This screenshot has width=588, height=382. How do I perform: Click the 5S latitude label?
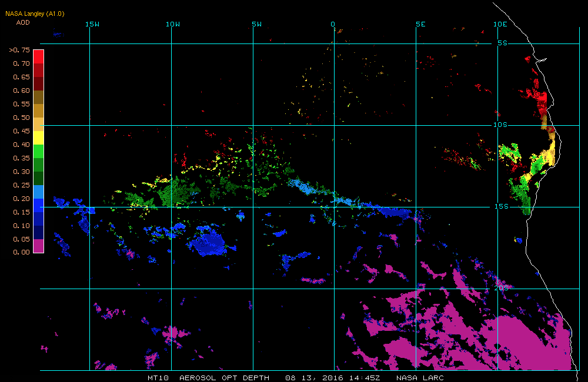coord(503,43)
